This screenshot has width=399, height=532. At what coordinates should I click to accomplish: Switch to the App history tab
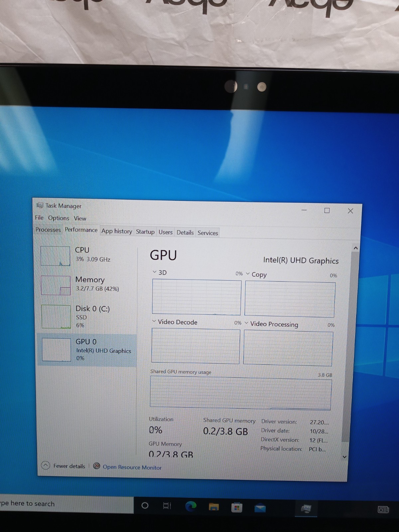coord(117,231)
